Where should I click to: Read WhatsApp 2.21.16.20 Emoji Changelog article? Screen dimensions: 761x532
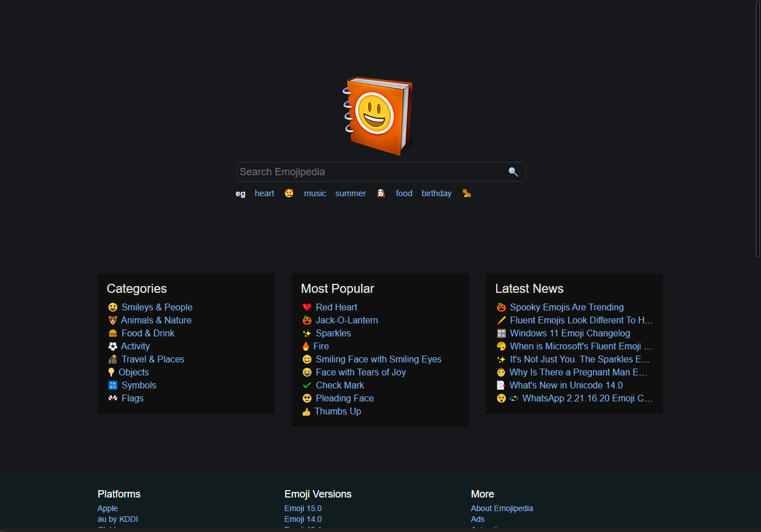click(587, 399)
